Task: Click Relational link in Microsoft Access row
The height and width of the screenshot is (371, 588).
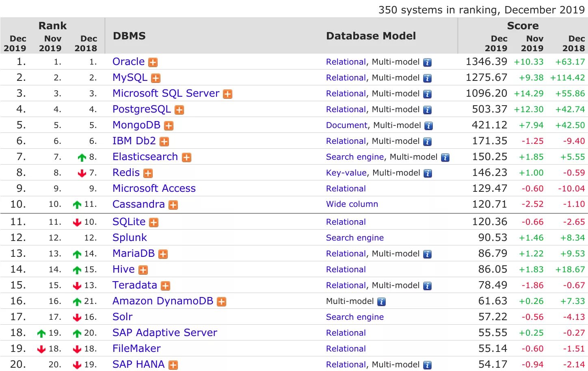Action: click(x=346, y=189)
